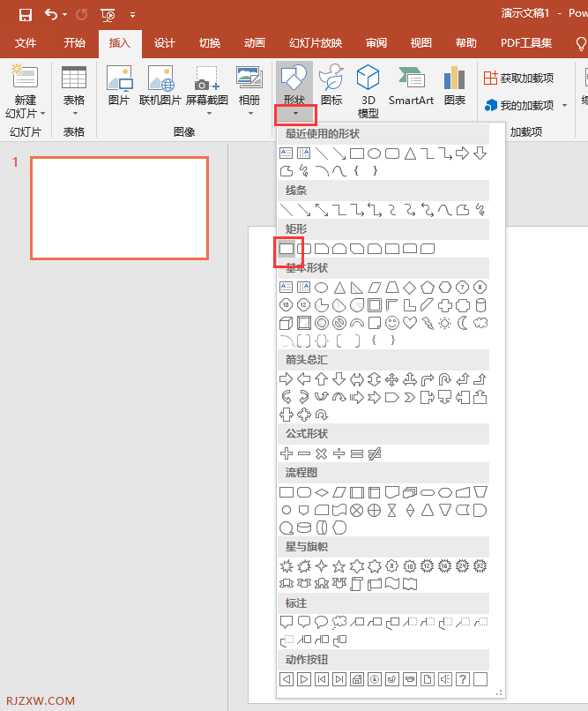Select the Home action button
The width and height of the screenshot is (588, 711).
357,679
